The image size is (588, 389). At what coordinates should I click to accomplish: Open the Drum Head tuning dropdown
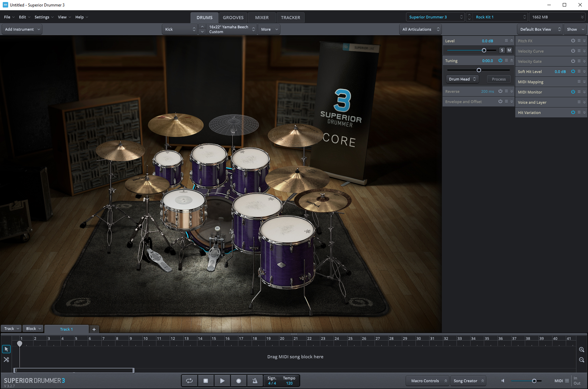(462, 79)
